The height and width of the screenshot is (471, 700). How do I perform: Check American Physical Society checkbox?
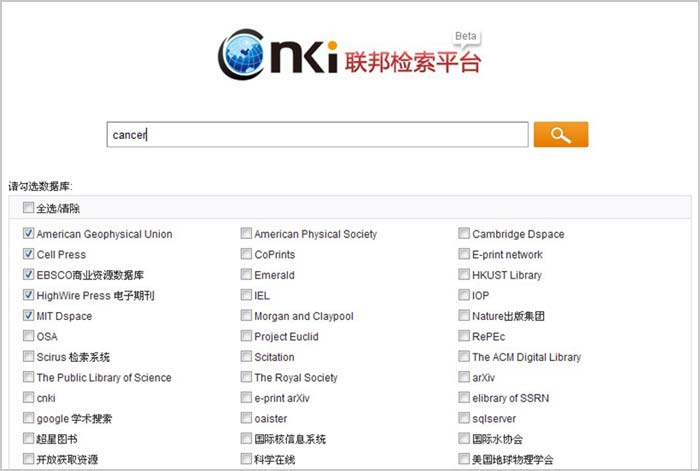(246, 233)
